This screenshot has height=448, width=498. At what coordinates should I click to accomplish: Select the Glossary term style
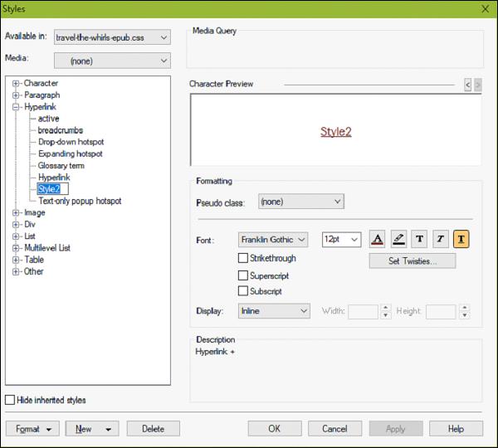pos(61,165)
